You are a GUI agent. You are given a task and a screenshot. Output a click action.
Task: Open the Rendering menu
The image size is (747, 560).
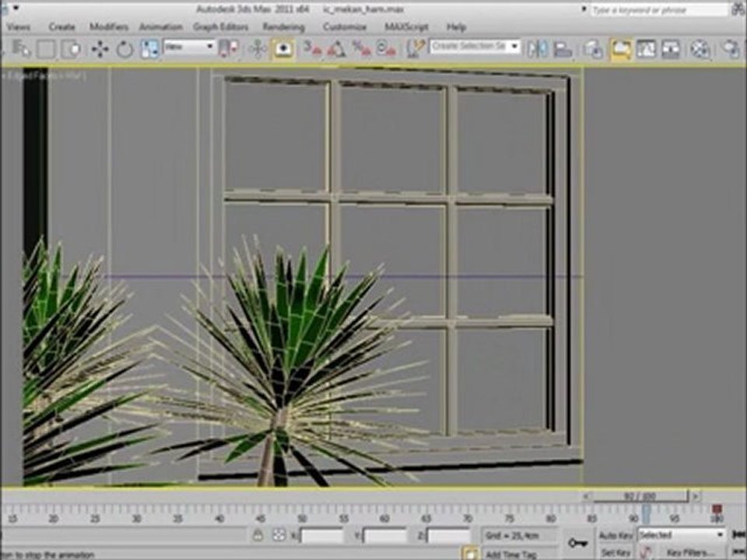pyautogui.click(x=284, y=27)
